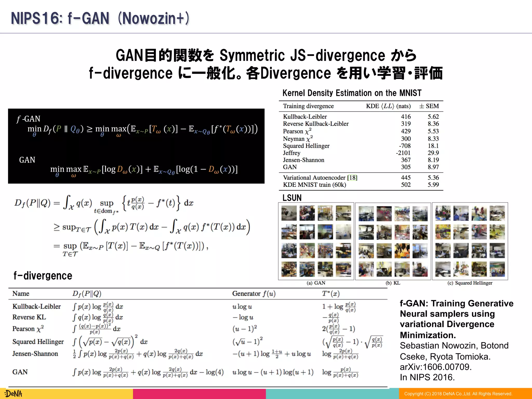Click the 'Squared Hellinger' row in KDE table
The image size is (532, 399).
coord(361,146)
